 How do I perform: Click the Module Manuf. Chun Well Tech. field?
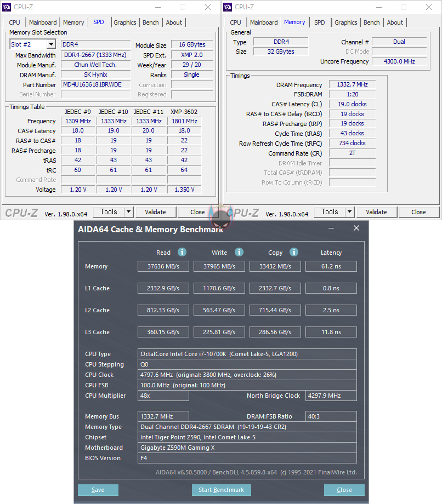point(96,65)
